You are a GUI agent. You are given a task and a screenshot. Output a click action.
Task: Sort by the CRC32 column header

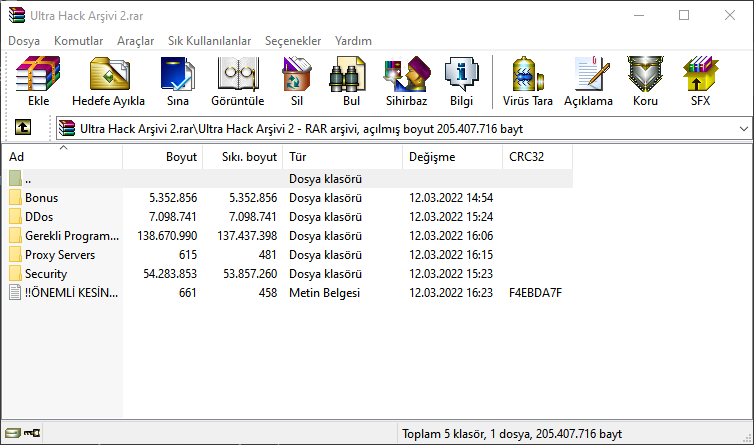click(x=538, y=157)
